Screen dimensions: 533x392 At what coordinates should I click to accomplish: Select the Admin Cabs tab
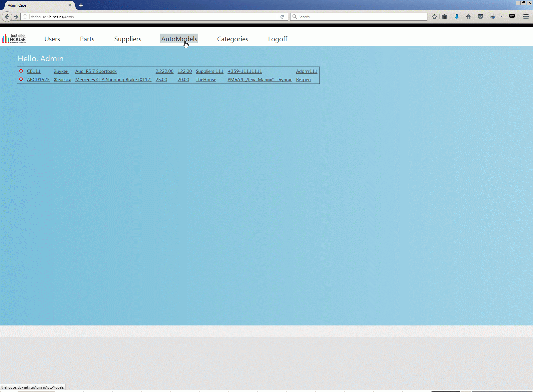click(x=37, y=5)
